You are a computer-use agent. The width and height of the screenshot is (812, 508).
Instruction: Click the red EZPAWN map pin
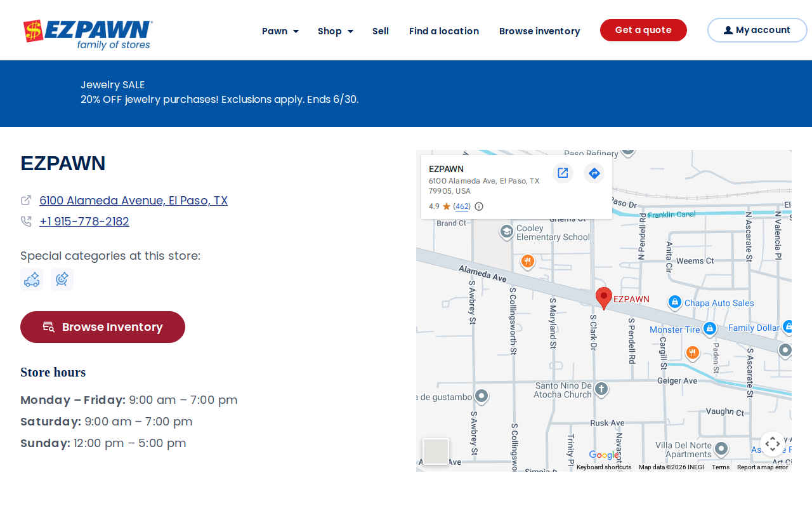point(604,298)
